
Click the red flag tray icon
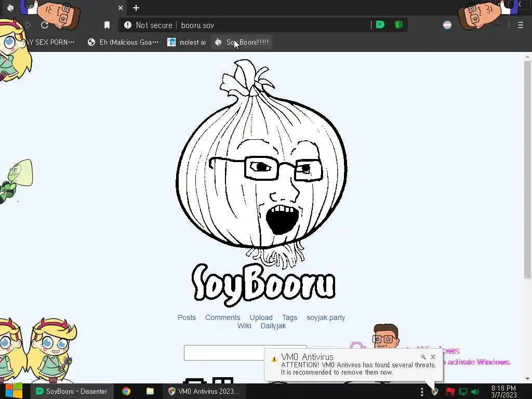pyautogui.click(x=450, y=392)
